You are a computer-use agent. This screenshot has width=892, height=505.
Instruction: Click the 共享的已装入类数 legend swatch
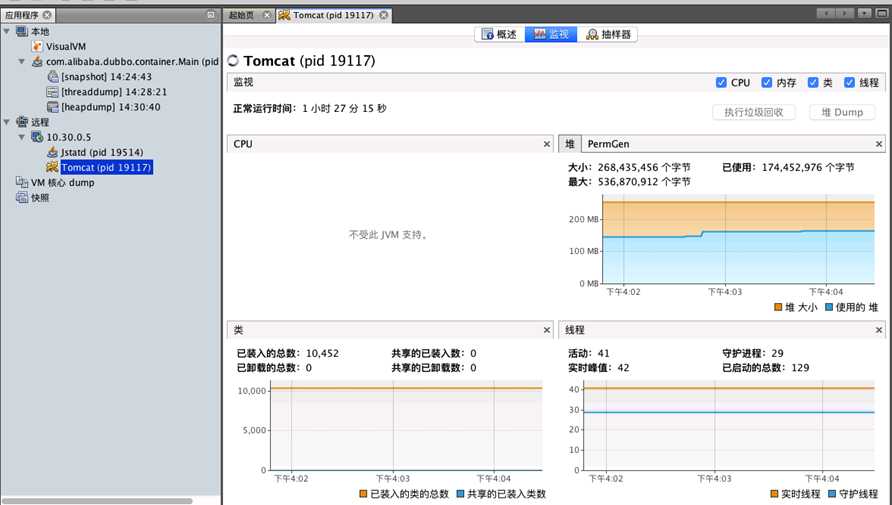click(460, 494)
